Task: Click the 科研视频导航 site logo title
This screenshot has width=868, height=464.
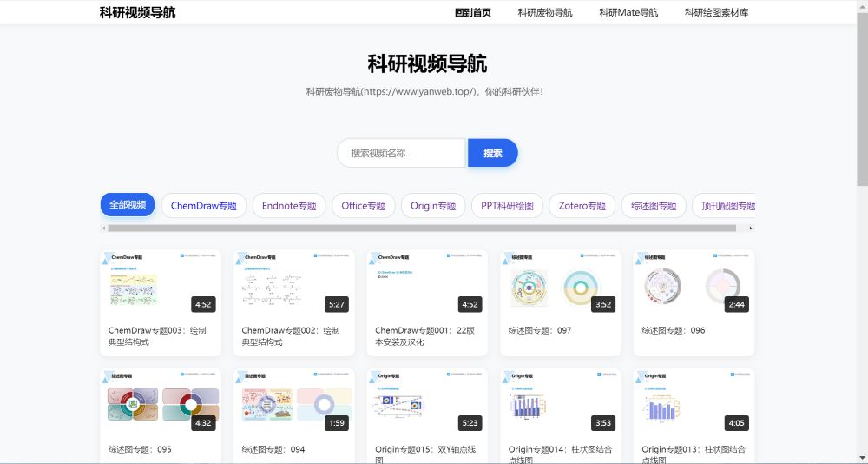Action: pyautogui.click(x=137, y=12)
